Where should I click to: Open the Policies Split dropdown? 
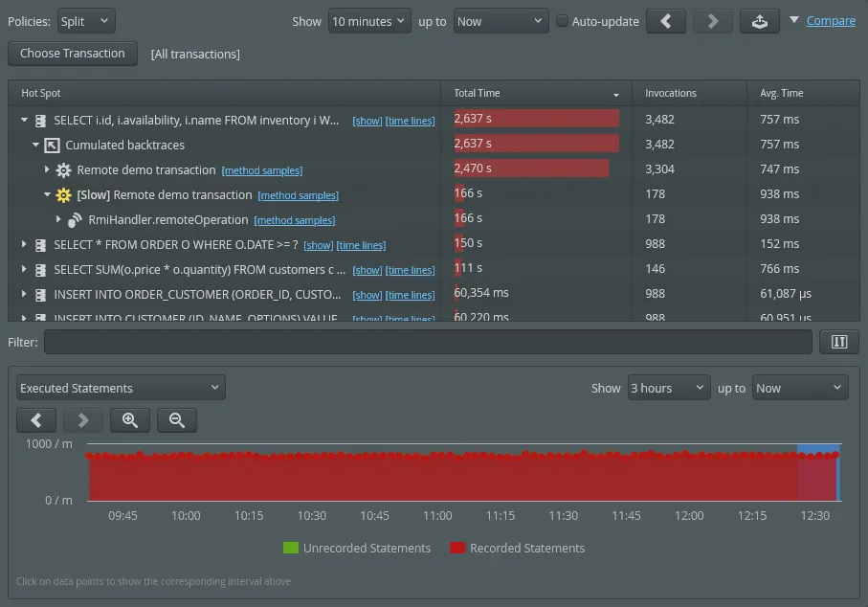coord(84,19)
